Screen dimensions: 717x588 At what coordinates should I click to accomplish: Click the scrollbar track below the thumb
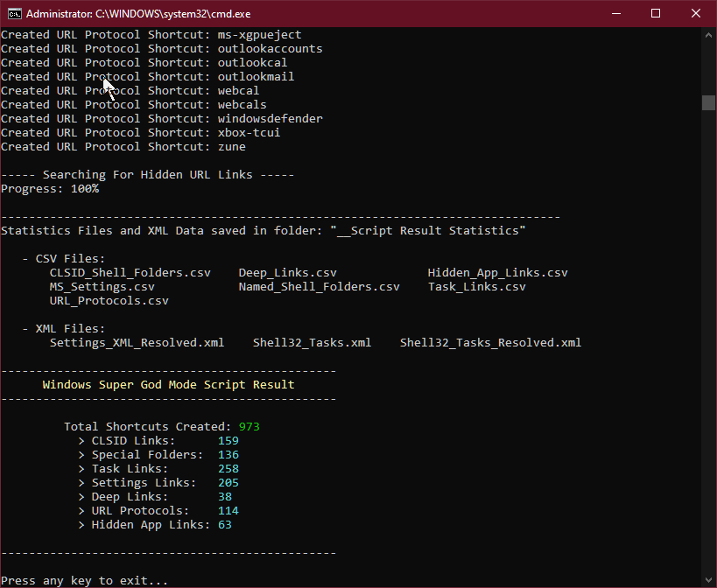point(708,343)
